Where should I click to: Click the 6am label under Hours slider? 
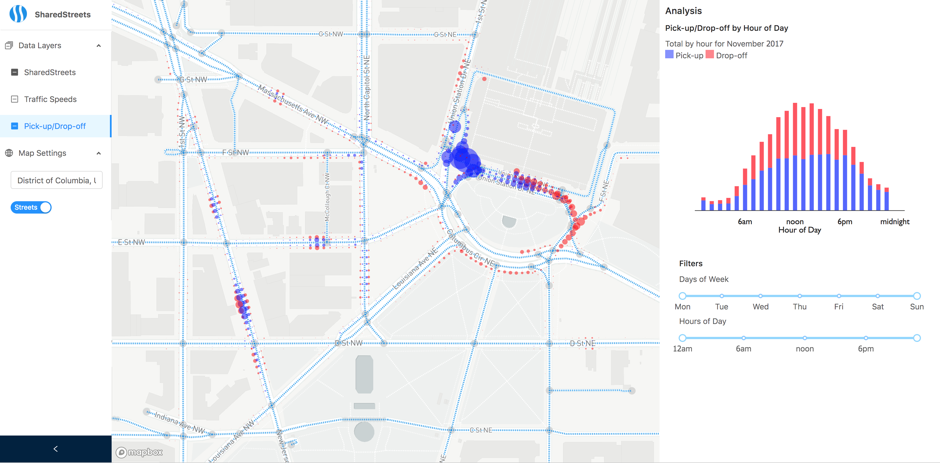[x=743, y=349]
